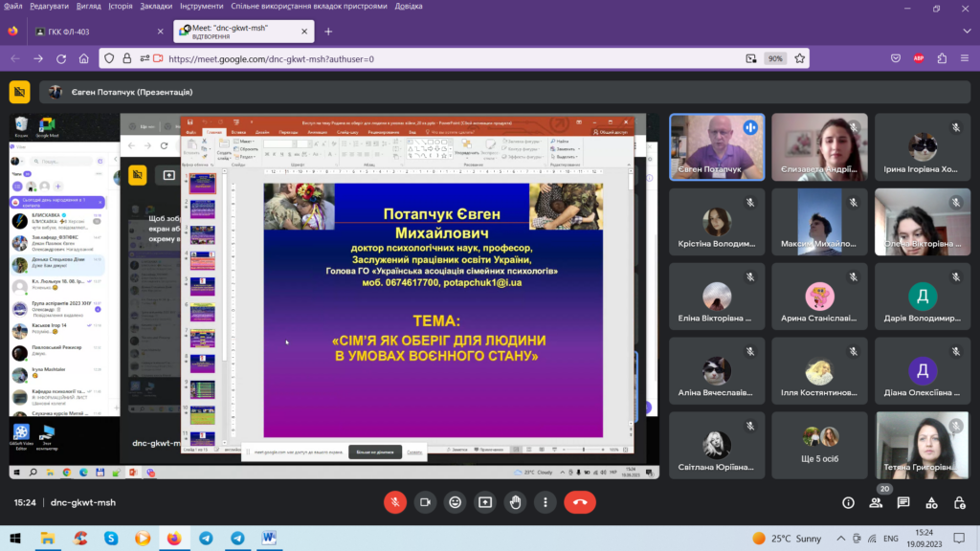Open the meeting details info icon
Image resolution: width=980 pixels, height=551 pixels.
pyautogui.click(x=848, y=502)
